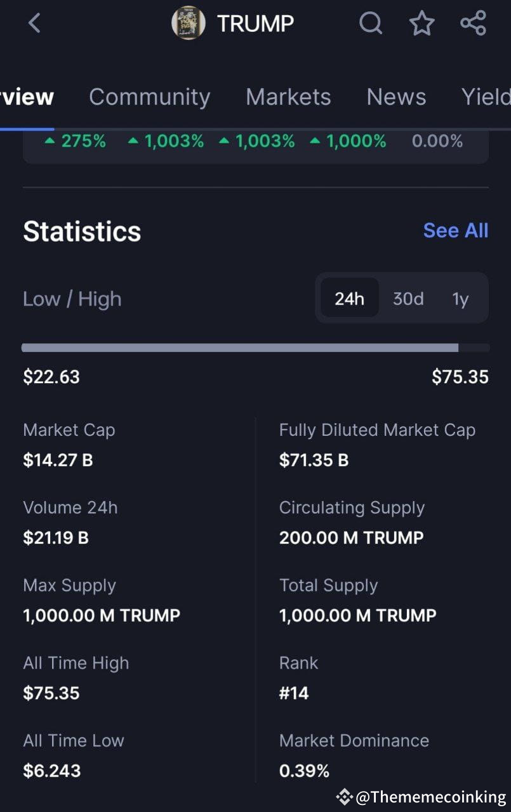
Task: Tap the share icon
Action: pos(473,24)
